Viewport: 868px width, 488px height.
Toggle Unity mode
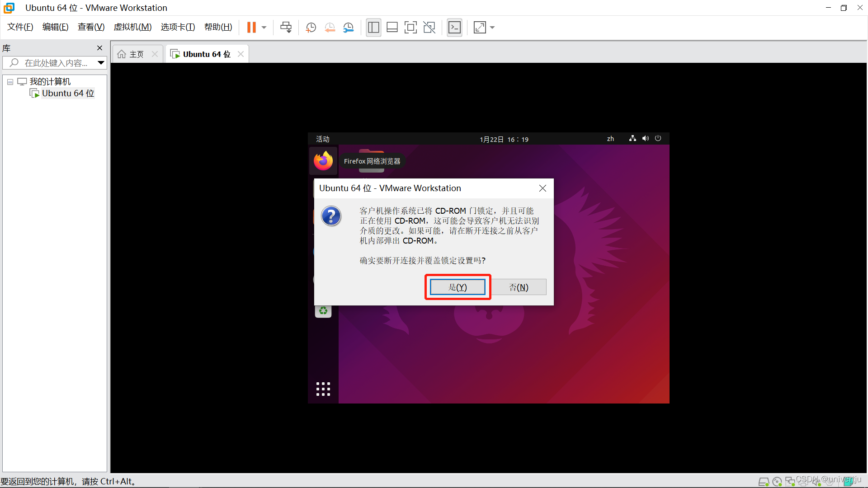click(429, 27)
